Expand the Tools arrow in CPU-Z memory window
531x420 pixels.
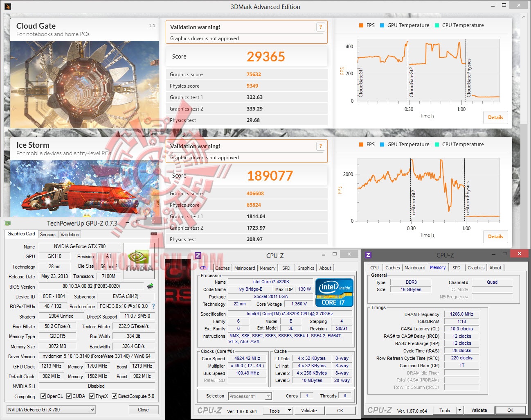[x=459, y=410]
